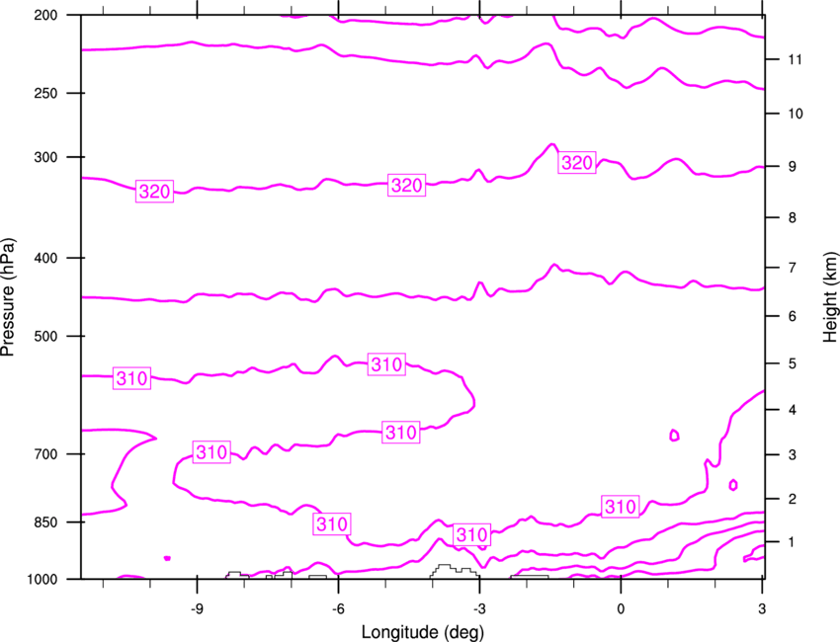Click the 320 contour label box between -6 and -3

click(406, 186)
